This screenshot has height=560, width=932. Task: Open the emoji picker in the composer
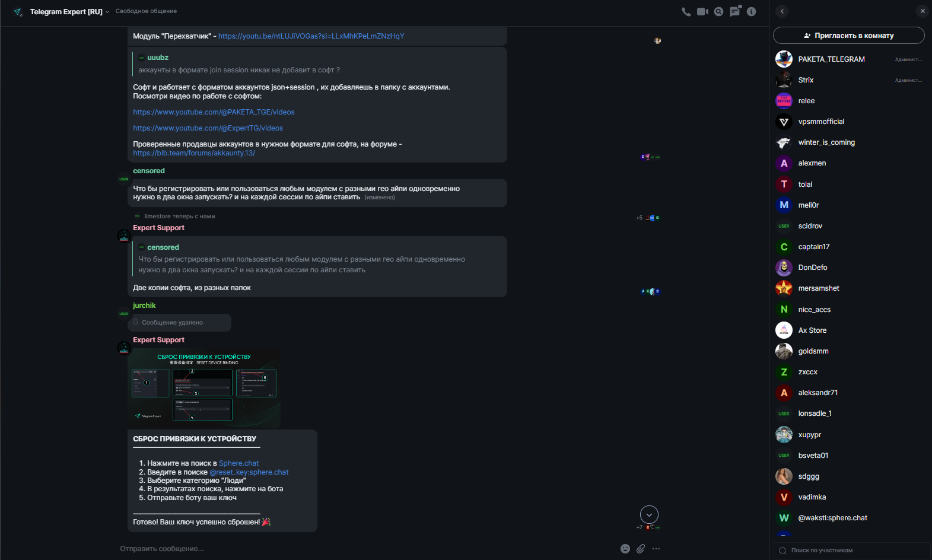[x=625, y=549]
